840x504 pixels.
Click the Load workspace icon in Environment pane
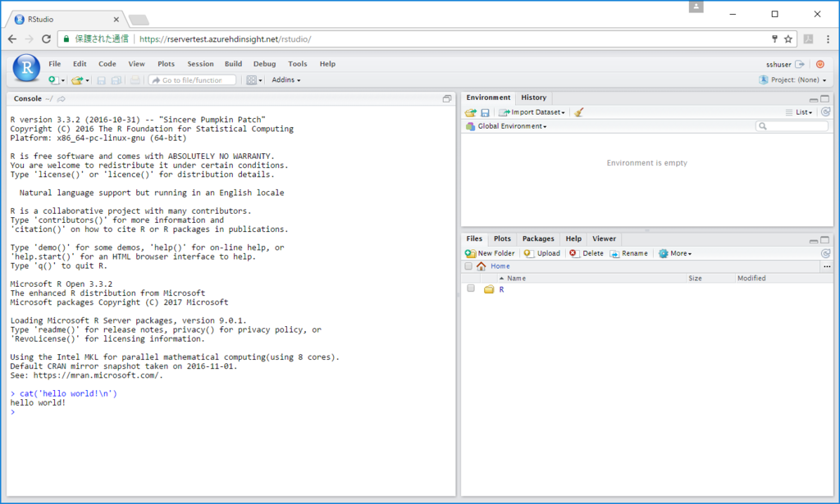point(470,112)
